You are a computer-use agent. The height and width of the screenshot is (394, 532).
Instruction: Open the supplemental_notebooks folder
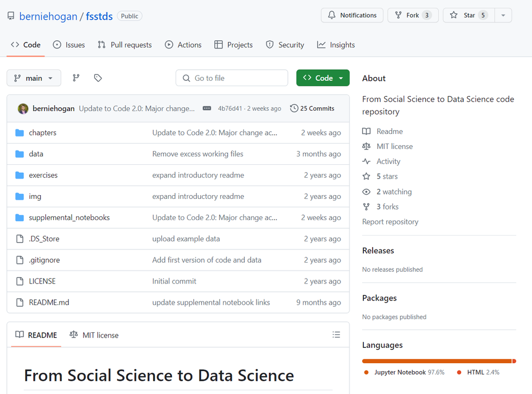pos(69,217)
